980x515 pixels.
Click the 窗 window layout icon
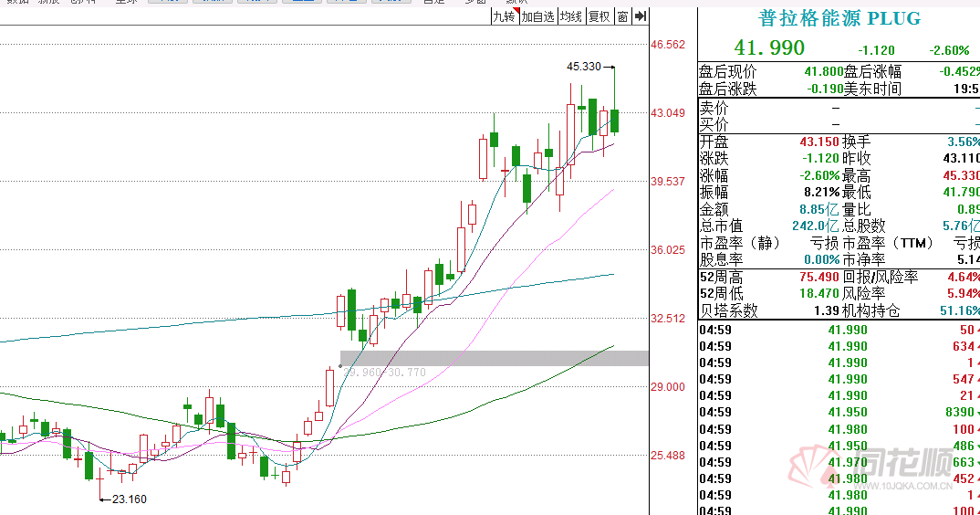(x=622, y=16)
